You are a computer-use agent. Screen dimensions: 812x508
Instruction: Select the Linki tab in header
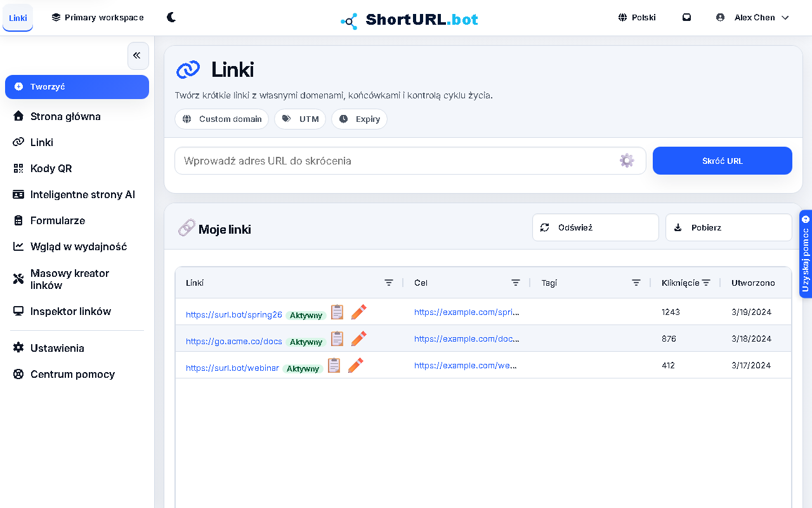(18, 18)
